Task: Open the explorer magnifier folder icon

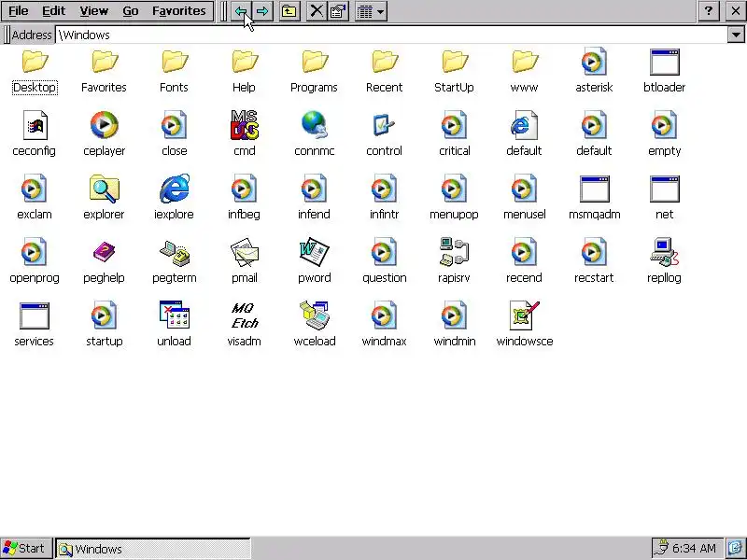Action: (104, 189)
